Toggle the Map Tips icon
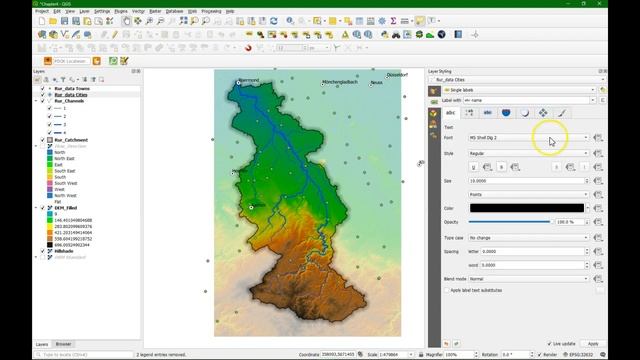The width and height of the screenshot is (640, 360). [x=420, y=21]
